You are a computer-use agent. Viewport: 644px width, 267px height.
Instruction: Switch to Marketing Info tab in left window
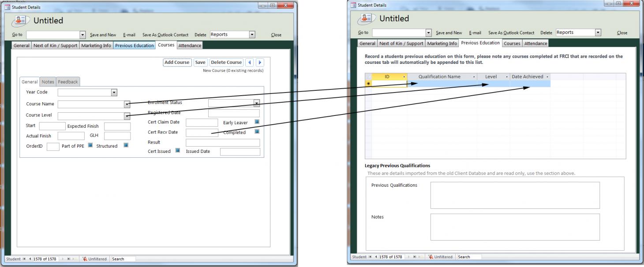click(96, 45)
